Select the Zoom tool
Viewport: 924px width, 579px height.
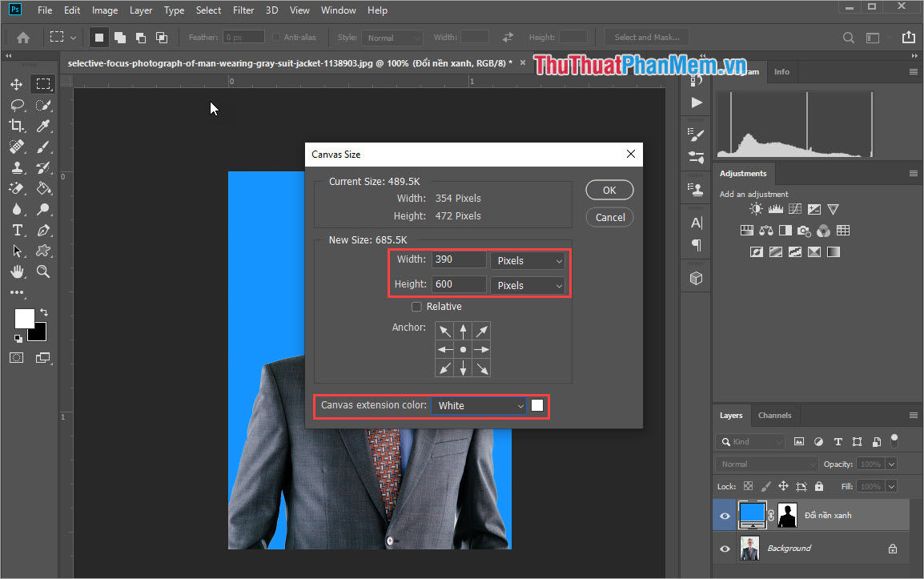pos(43,271)
